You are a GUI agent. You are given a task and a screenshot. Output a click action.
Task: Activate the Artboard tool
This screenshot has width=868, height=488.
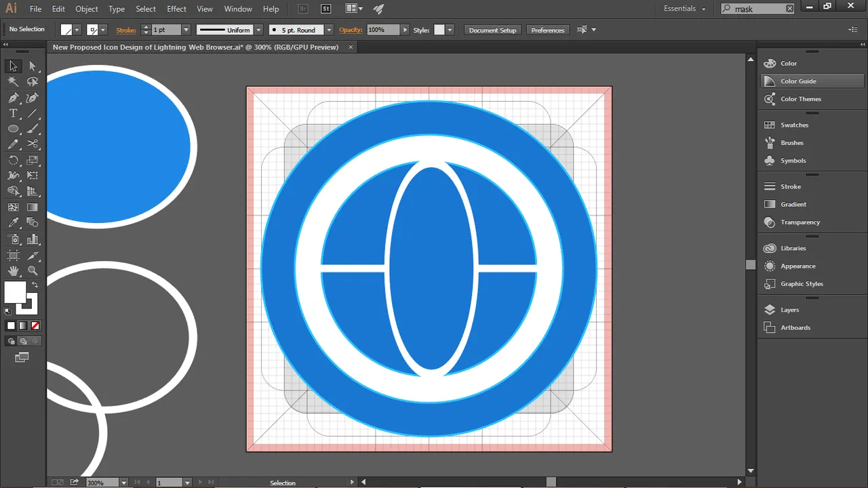click(x=13, y=256)
